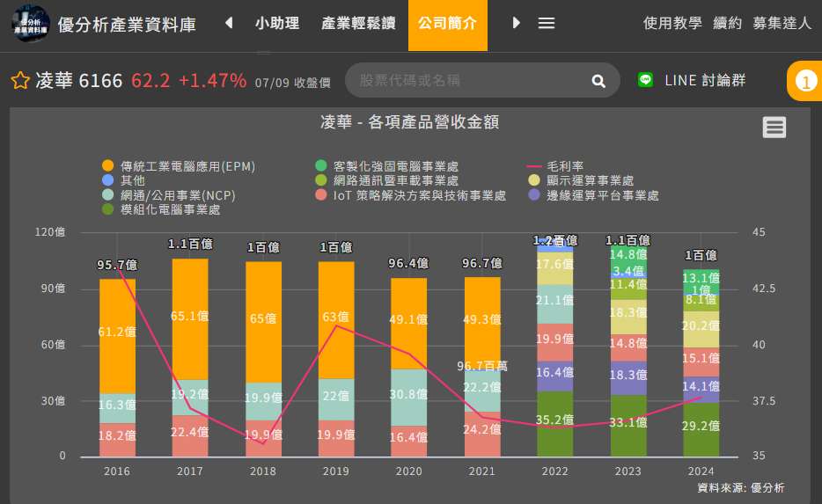Click the 2017 red 22.4億 bar segment

[190, 436]
